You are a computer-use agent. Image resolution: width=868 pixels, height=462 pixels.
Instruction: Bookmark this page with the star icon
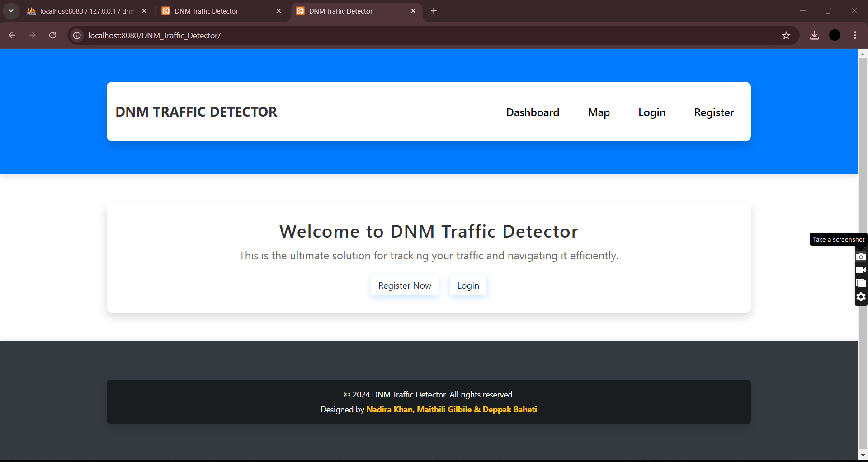click(786, 35)
